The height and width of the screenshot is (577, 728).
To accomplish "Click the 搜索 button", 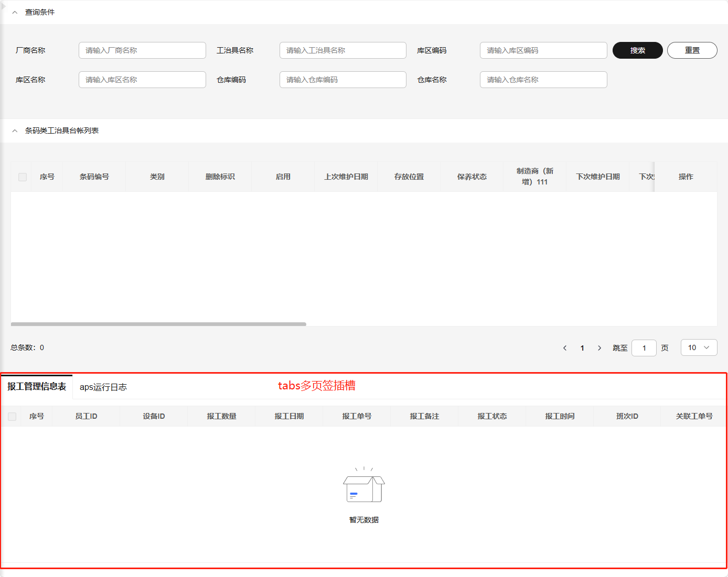I will (x=637, y=50).
